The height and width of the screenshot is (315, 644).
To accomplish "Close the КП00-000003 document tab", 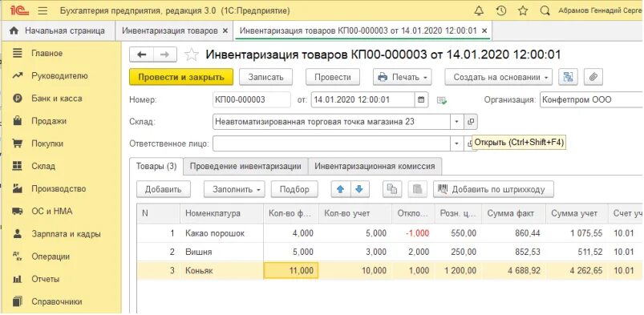I will point(484,30).
